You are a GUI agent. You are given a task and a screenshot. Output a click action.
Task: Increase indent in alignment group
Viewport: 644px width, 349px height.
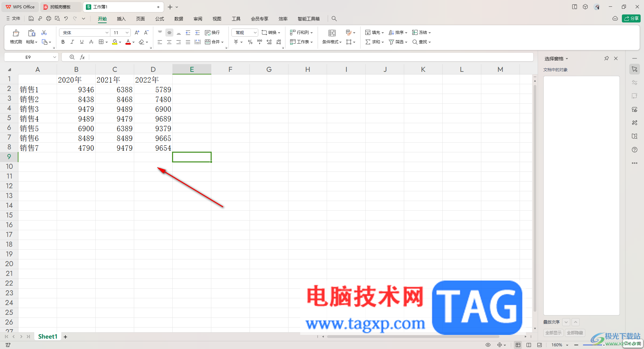point(198,33)
